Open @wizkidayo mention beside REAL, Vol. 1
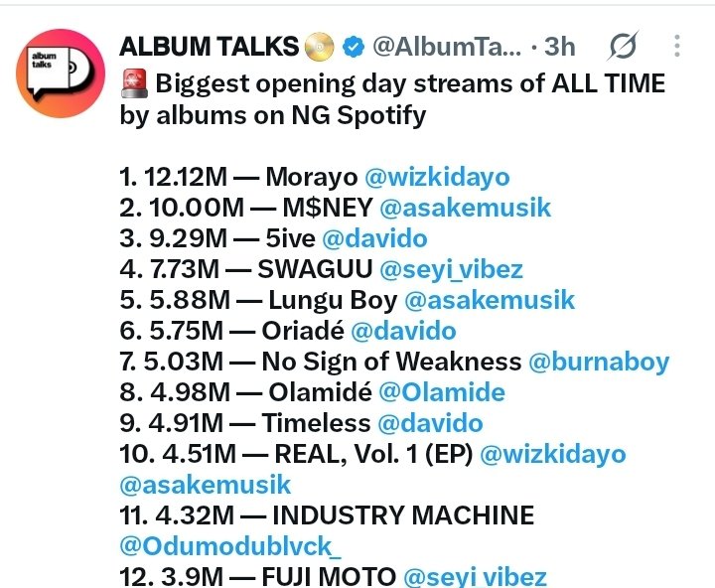 [553, 454]
